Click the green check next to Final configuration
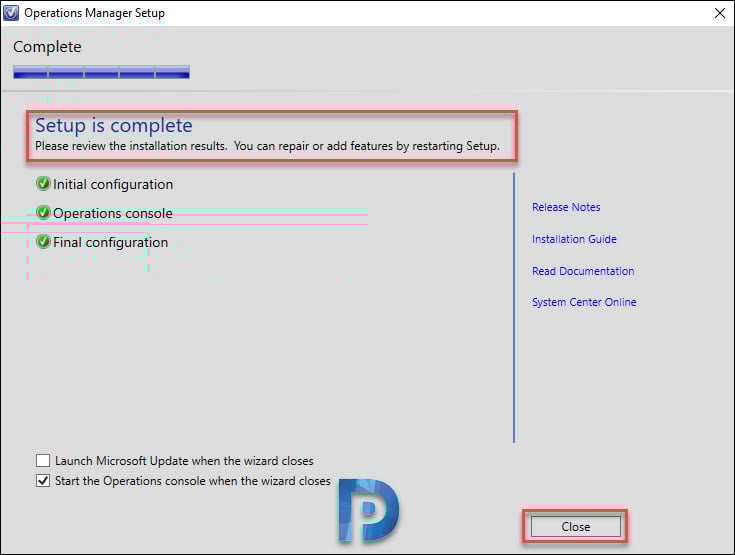This screenshot has height=555, width=735. tap(43, 242)
